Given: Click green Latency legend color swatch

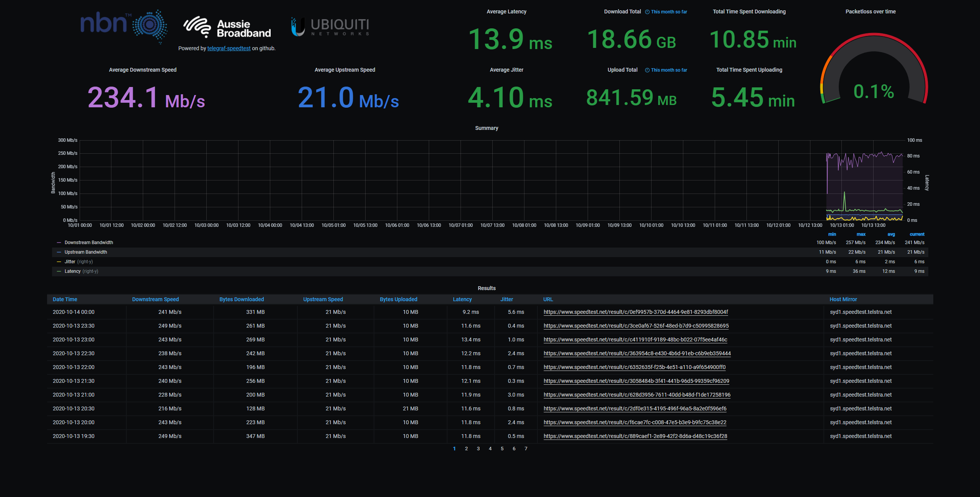Looking at the screenshot, I should (59, 271).
